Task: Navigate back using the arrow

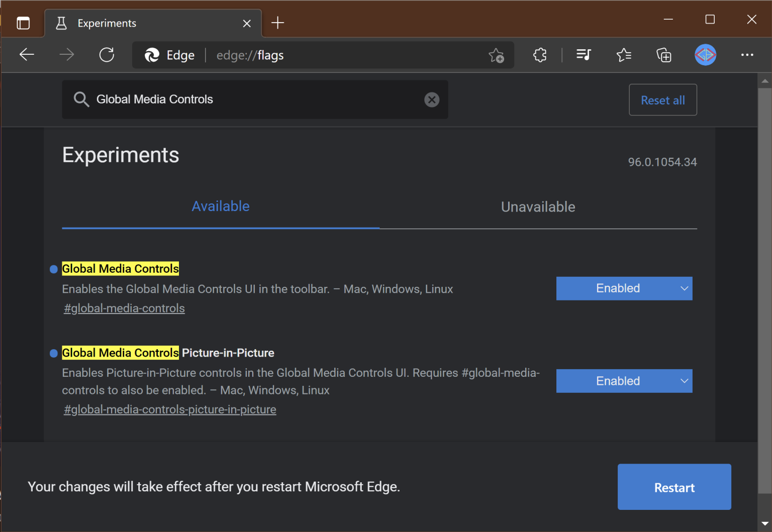Action: 27,55
